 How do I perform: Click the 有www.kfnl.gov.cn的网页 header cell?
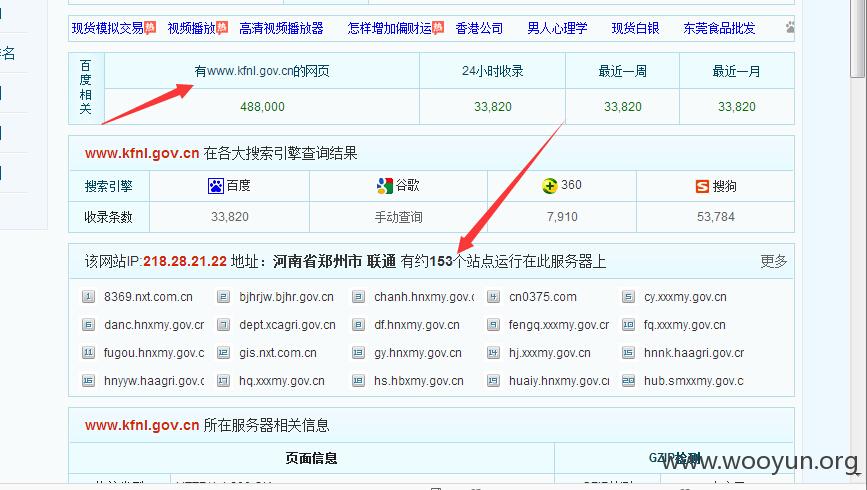coord(262,71)
